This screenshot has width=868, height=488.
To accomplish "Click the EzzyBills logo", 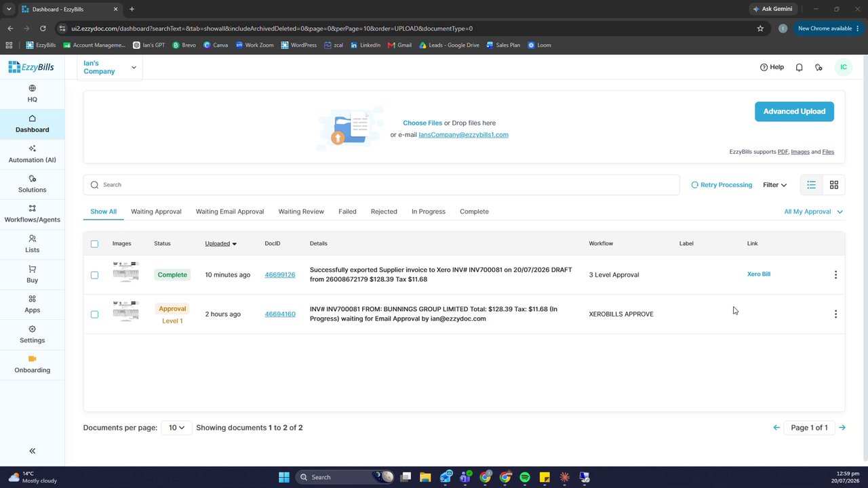I will [31, 66].
